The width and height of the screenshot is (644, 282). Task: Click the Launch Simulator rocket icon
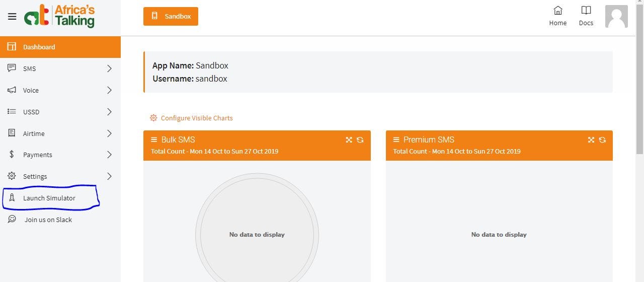tap(12, 197)
